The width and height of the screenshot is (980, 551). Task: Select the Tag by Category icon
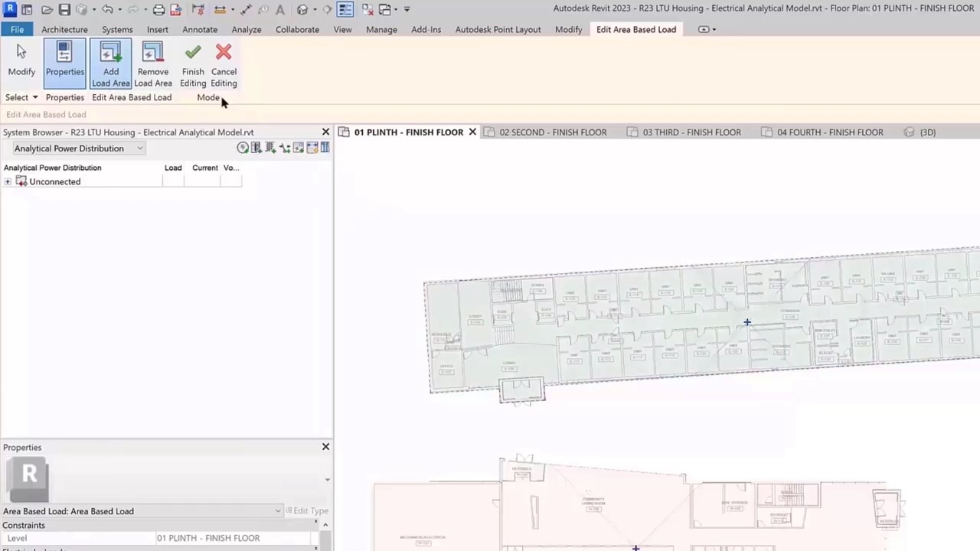tap(263, 9)
